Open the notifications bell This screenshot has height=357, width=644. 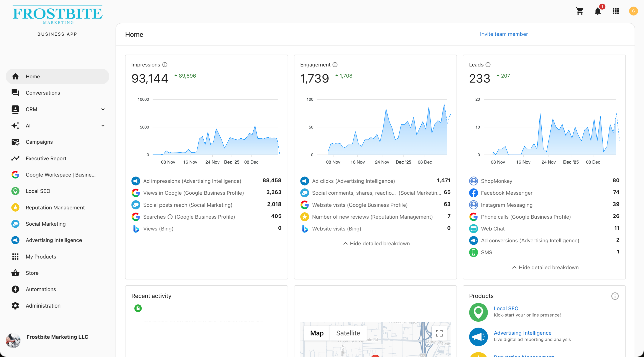click(598, 11)
